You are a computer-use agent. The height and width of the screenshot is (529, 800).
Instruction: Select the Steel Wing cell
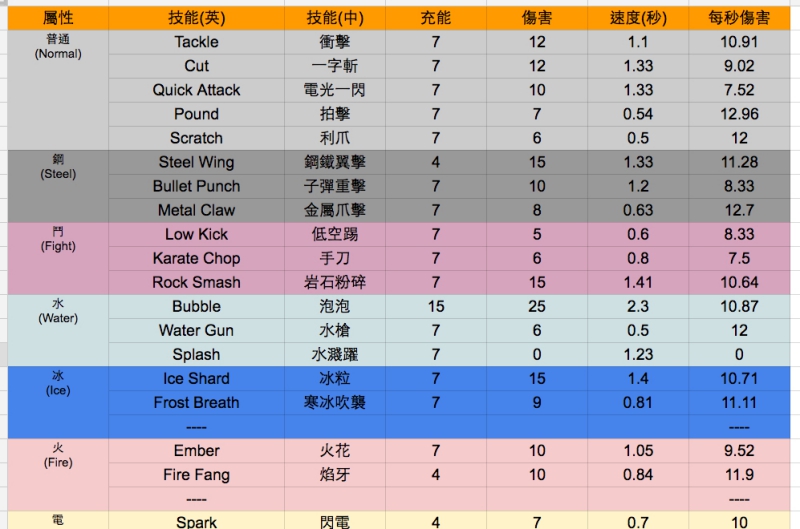click(196, 162)
